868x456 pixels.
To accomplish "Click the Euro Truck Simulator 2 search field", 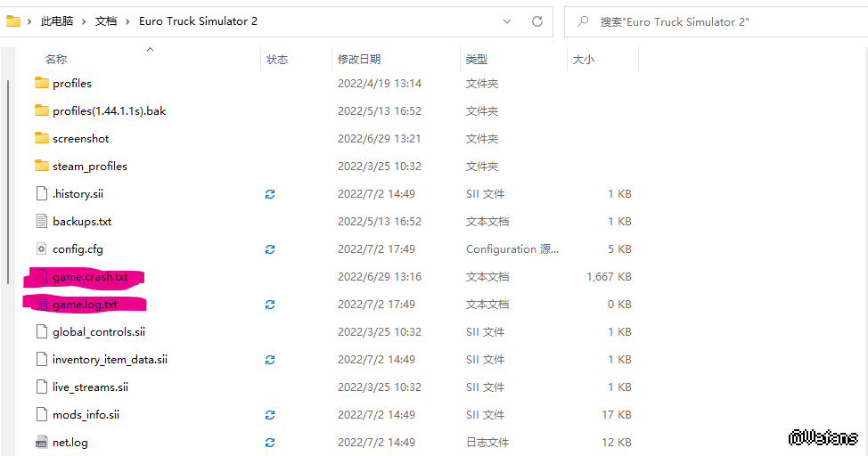I will tap(713, 21).
